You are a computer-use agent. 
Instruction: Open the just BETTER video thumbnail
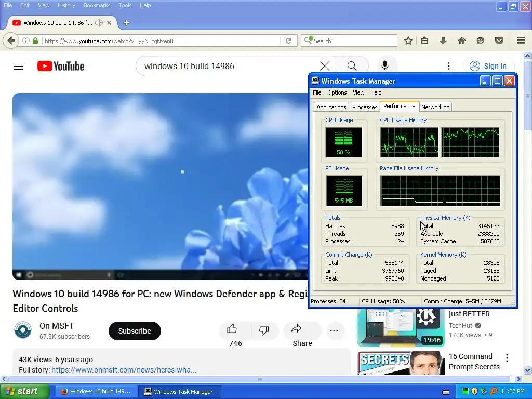pos(401,327)
